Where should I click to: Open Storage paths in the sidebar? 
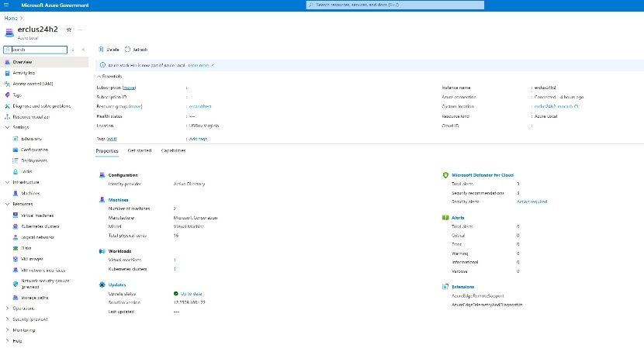(x=34, y=298)
